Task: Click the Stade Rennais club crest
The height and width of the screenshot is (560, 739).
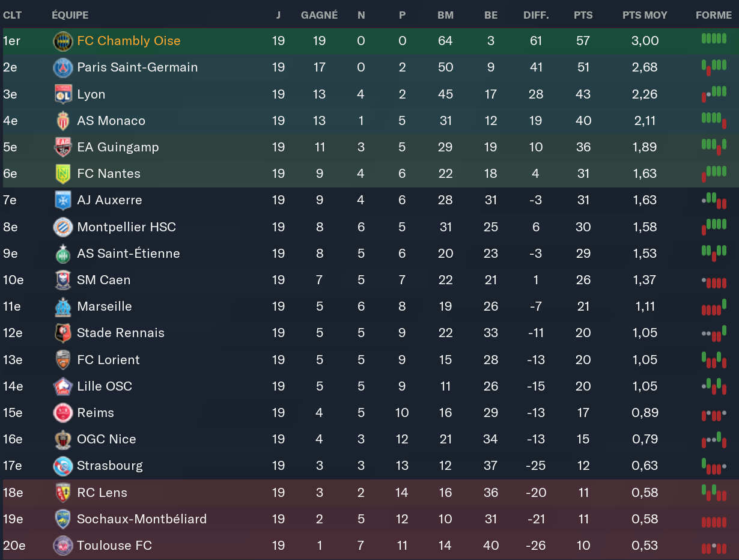Action: pos(62,333)
